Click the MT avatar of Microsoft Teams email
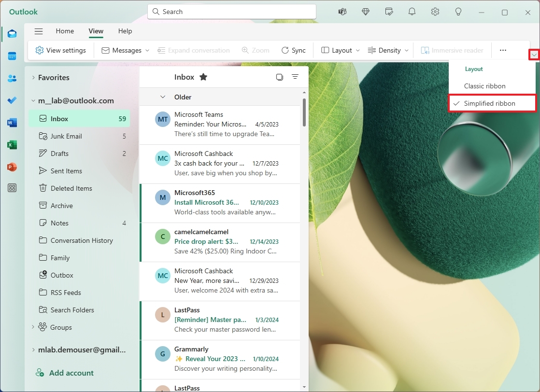 click(x=163, y=119)
